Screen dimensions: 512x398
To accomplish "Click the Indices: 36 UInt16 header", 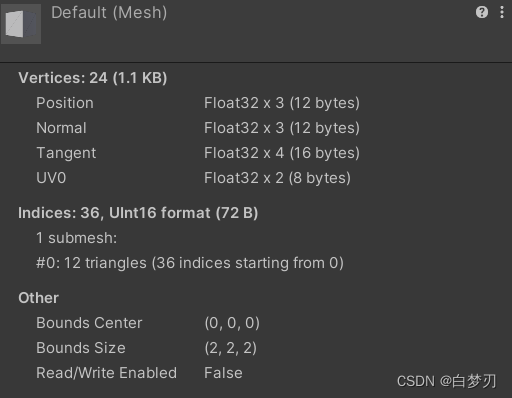I will pos(138,213).
